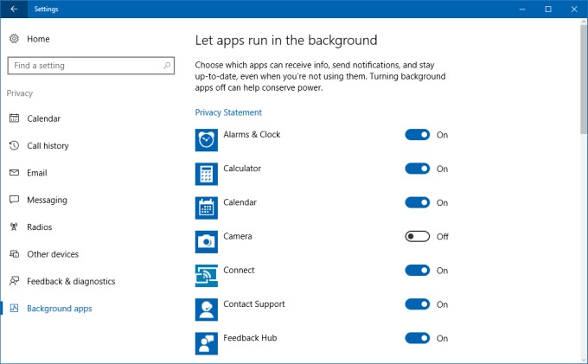Image resolution: width=588 pixels, height=364 pixels.
Task: Click the Connect app icon
Action: click(207, 276)
